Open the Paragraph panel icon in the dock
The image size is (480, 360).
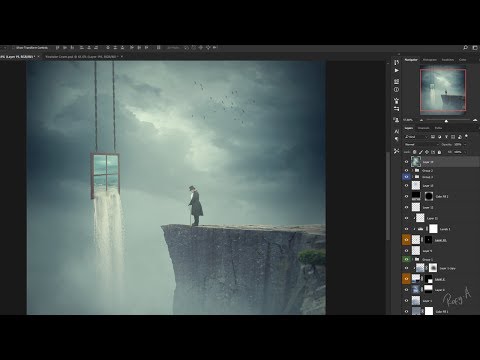tap(396, 139)
